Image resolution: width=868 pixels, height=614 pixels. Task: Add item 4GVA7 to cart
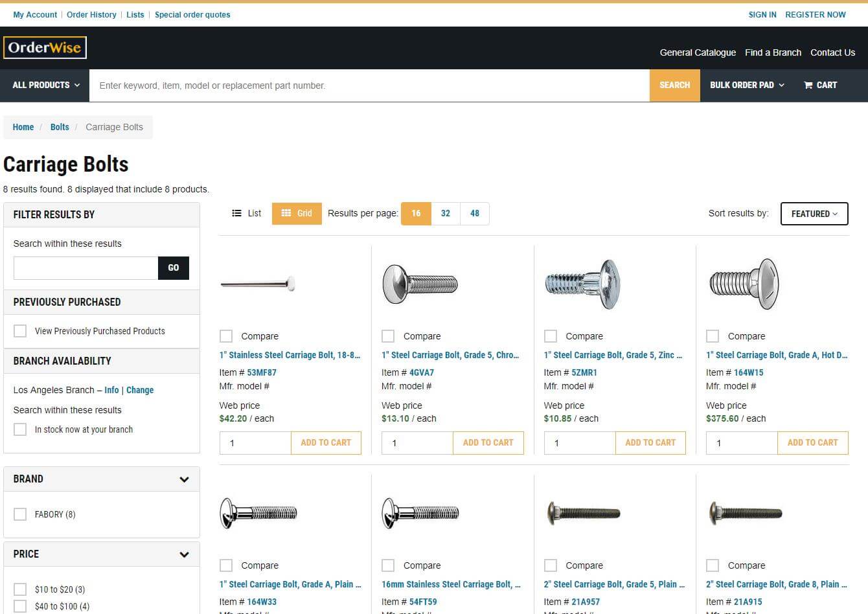pyautogui.click(x=488, y=443)
